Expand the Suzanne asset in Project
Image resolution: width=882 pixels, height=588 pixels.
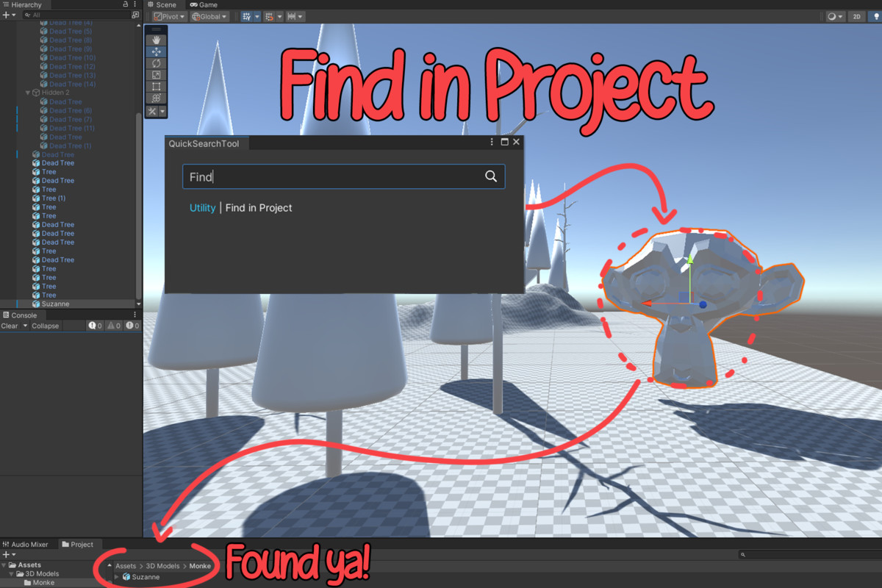(x=117, y=577)
